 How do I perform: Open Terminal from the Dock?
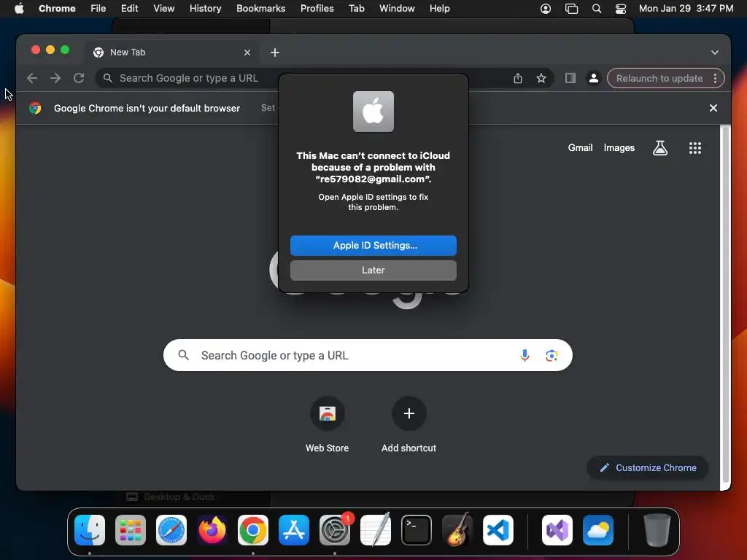point(417,530)
